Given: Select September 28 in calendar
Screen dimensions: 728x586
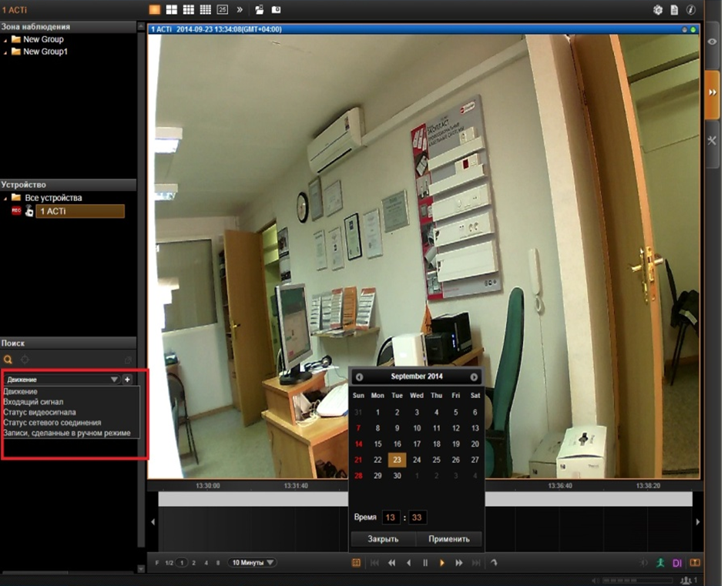Looking at the screenshot, I should click(358, 476).
